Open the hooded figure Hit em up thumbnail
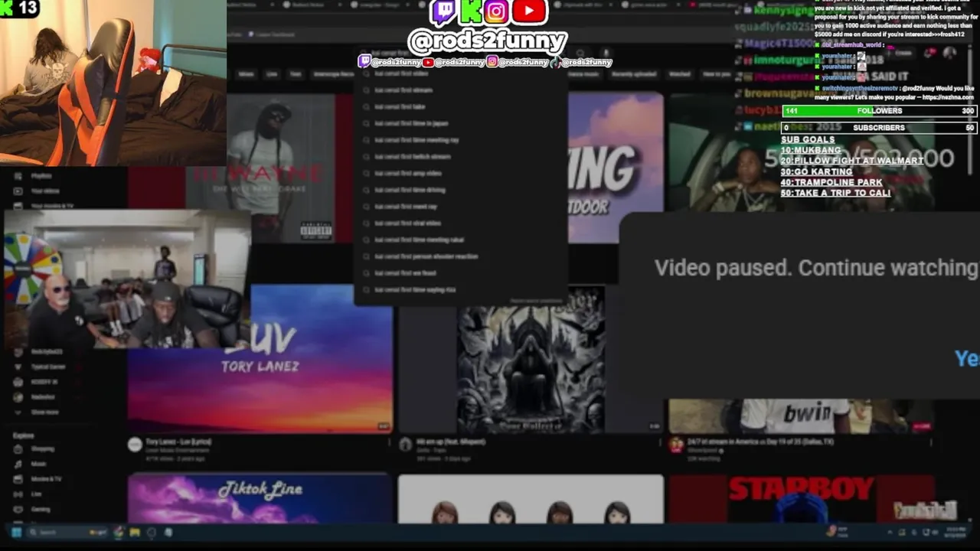980x551 pixels. coord(531,358)
